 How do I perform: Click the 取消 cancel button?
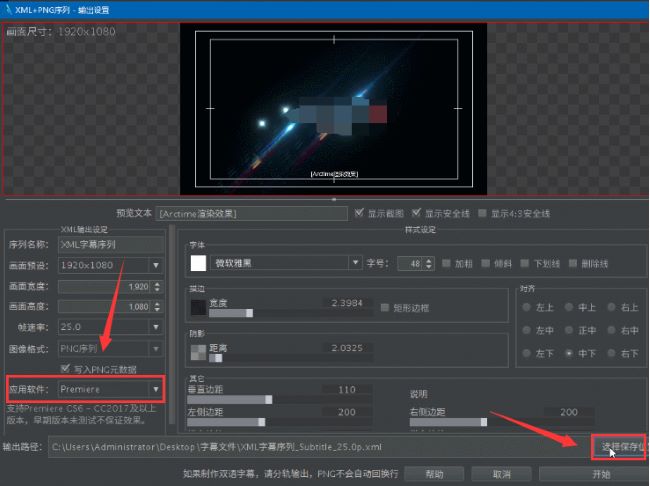[x=502, y=473]
